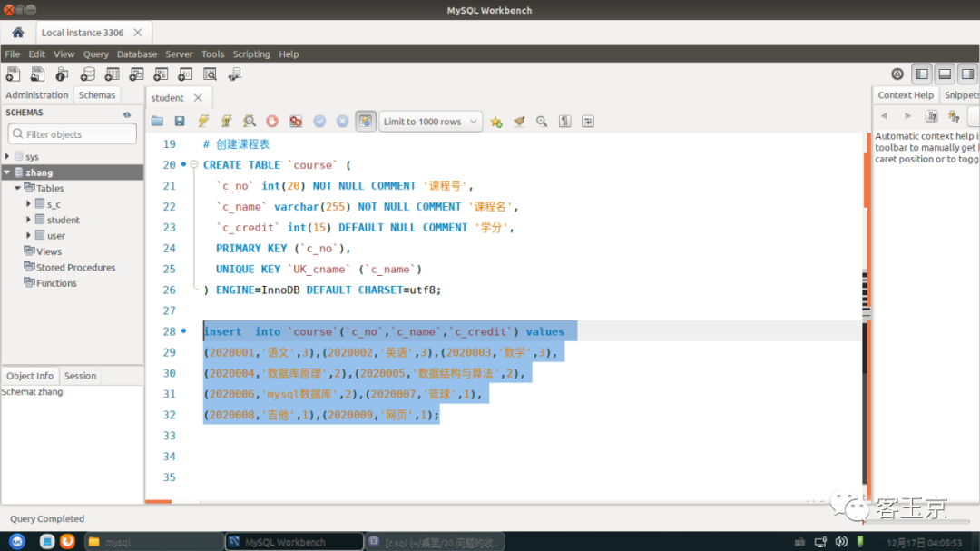Execute selected statement with lightning icon

coord(203,122)
